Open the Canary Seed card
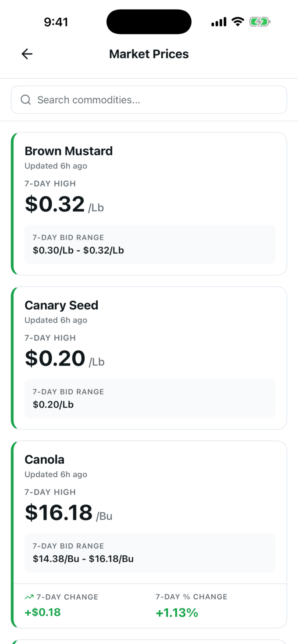Screen dimensions: 298x644 tap(149, 358)
